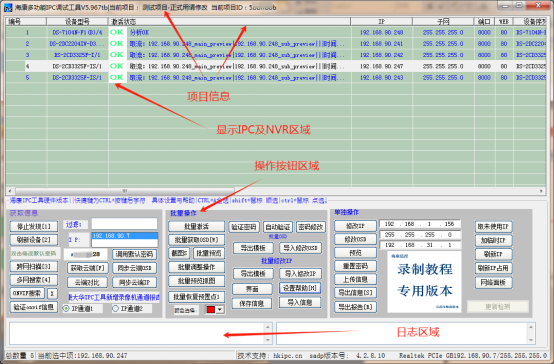Click the 跨网扫描[3] button
The width and height of the screenshot is (554, 364).
(x=34, y=266)
